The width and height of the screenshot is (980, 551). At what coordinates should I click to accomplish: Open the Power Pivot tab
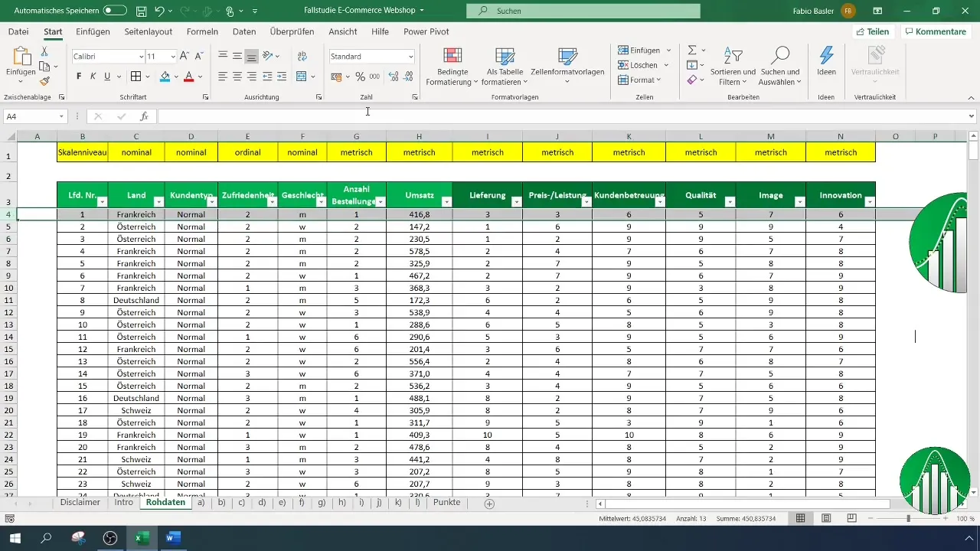pyautogui.click(x=426, y=32)
